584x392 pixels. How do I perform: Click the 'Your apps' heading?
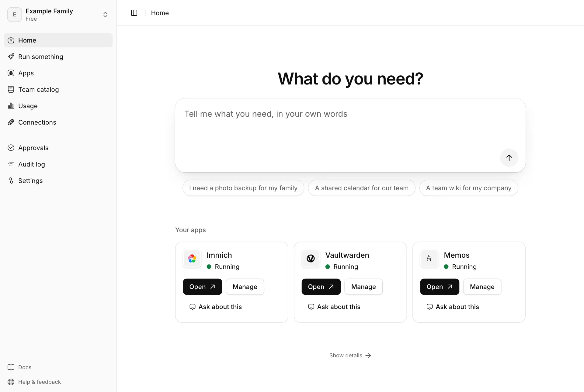tap(190, 230)
